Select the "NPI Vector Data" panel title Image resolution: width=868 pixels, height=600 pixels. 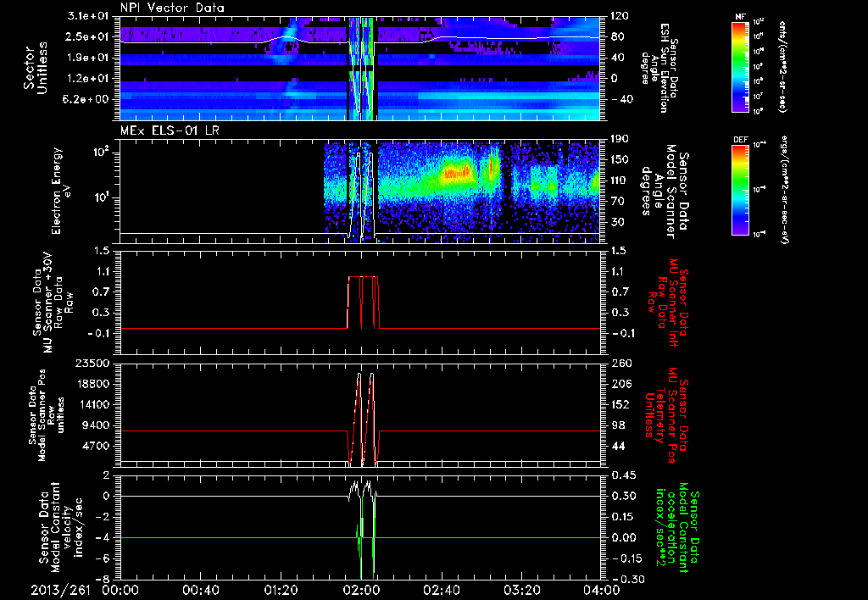[173, 8]
